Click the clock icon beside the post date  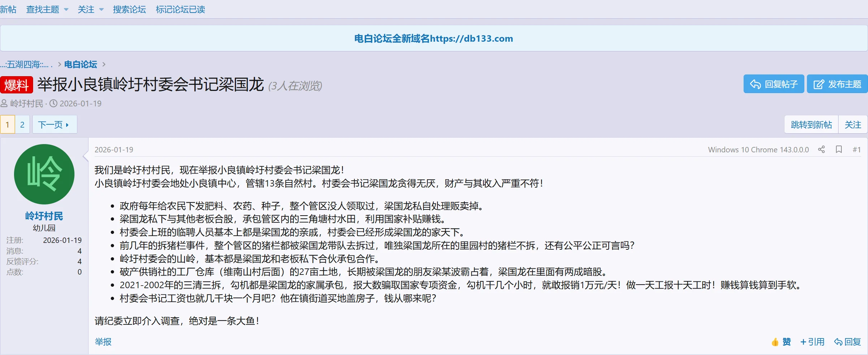53,103
